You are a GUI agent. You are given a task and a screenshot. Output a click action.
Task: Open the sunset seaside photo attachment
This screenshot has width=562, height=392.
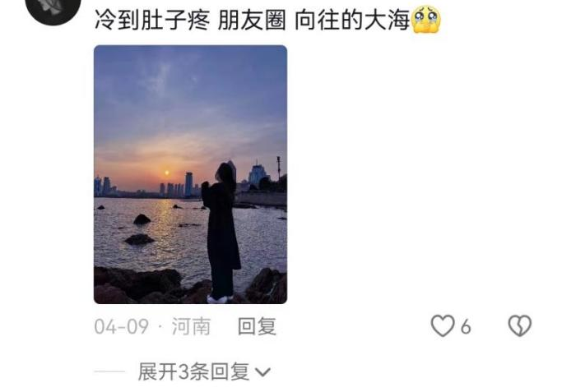pos(190,174)
